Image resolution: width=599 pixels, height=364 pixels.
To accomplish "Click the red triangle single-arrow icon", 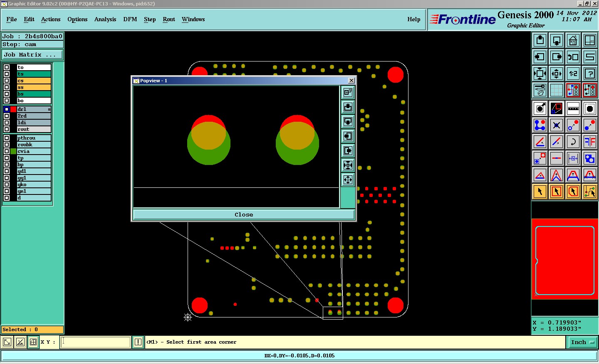I will tap(540, 175).
